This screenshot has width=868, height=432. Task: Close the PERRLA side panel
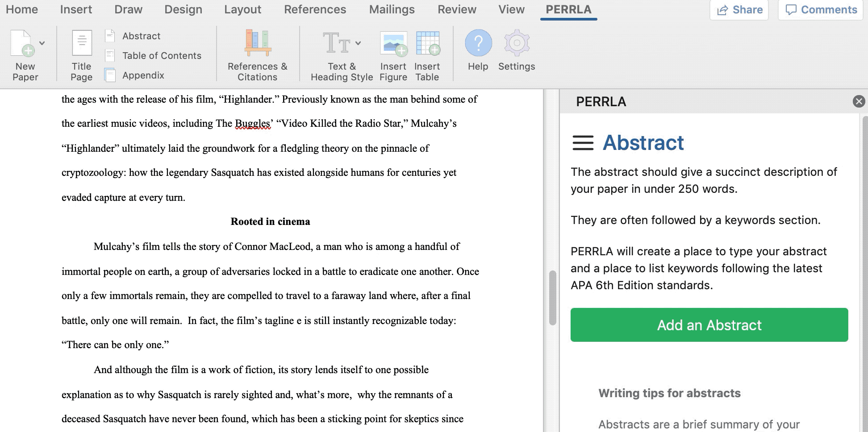point(858,102)
